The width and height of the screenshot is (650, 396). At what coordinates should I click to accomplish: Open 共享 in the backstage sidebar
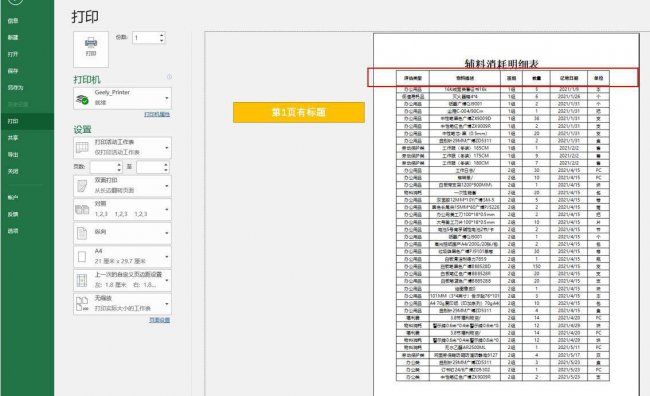coord(13,138)
